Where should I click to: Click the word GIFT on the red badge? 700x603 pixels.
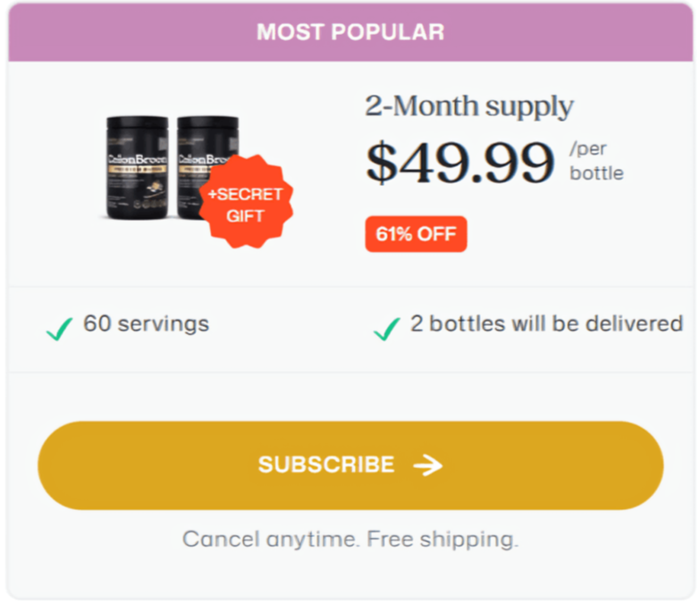click(244, 216)
